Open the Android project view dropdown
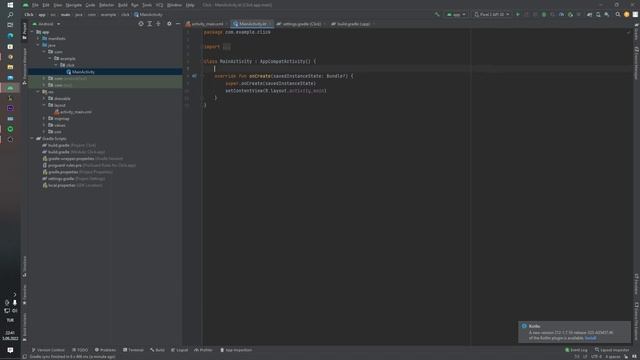This screenshot has width=640, height=360. [46, 24]
